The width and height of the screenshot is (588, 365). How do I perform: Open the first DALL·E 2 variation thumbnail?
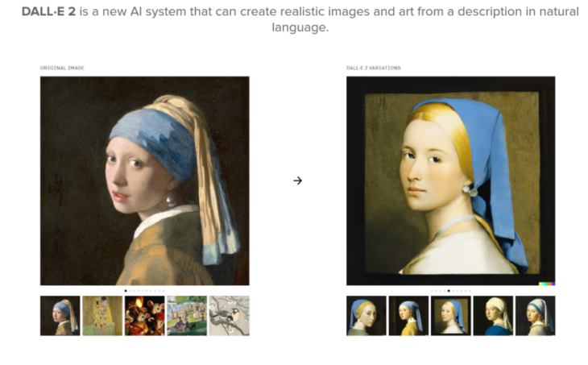click(x=366, y=316)
